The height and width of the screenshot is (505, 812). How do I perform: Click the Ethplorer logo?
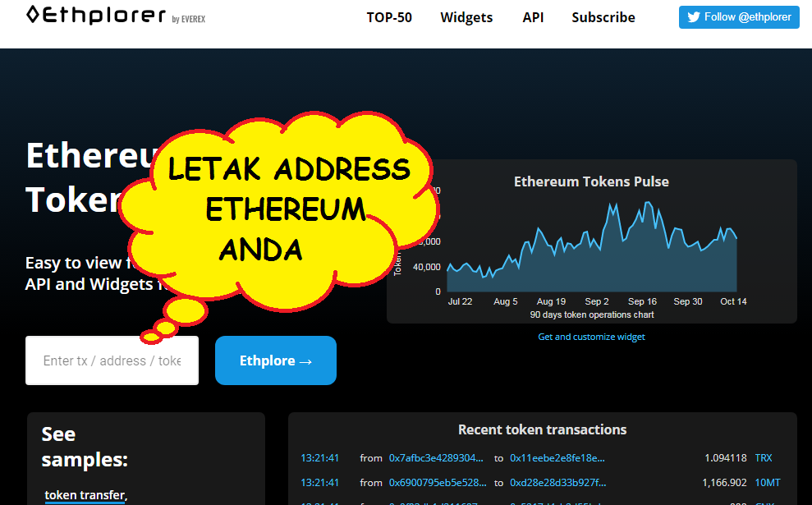click(x=96, y=15)
